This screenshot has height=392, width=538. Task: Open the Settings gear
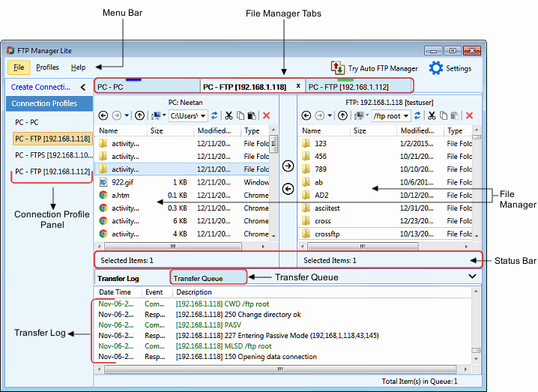coord(450,68)
